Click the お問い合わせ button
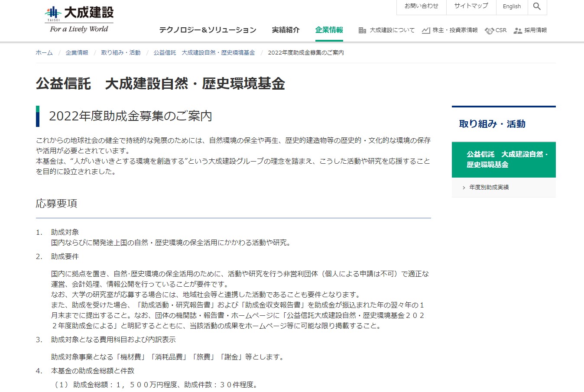 421,7
